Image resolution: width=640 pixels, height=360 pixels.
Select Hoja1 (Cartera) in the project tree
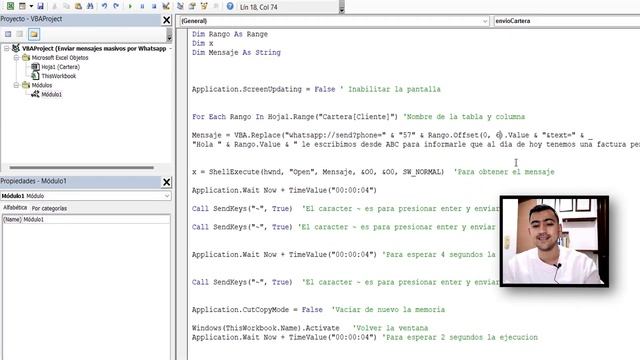[x=60, y=67]
